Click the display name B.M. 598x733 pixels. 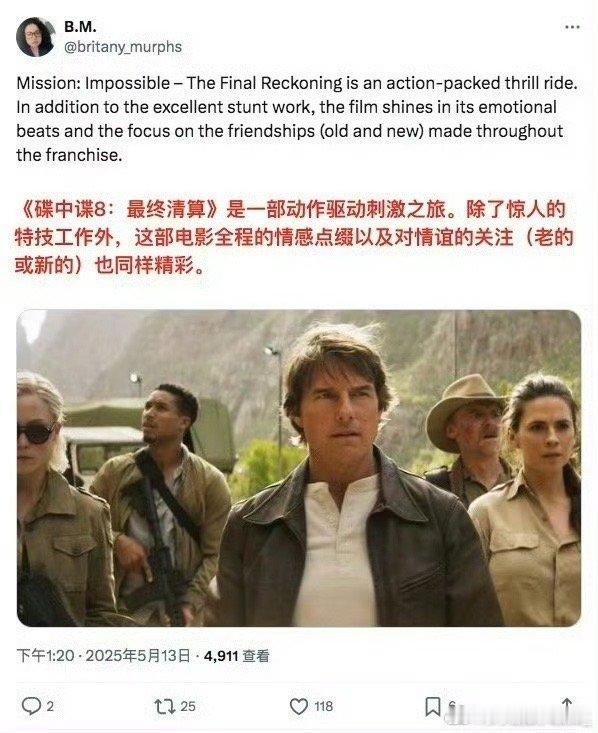pos(80,27)
